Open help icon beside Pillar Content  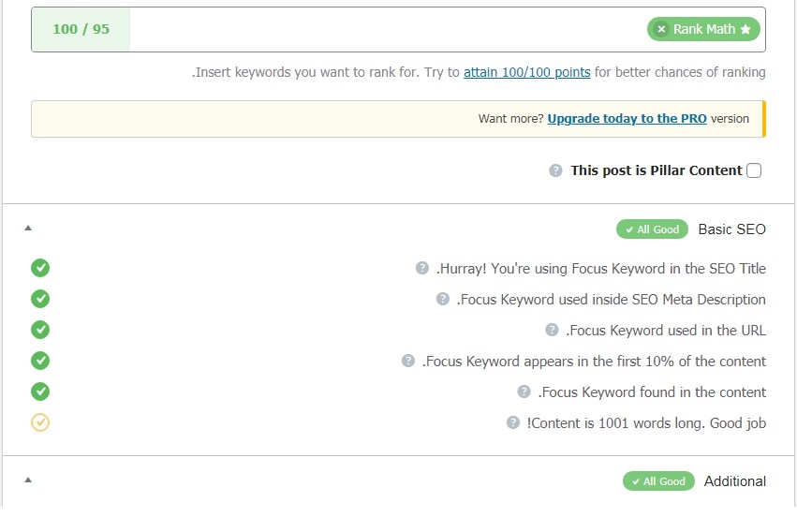(555, 170)
